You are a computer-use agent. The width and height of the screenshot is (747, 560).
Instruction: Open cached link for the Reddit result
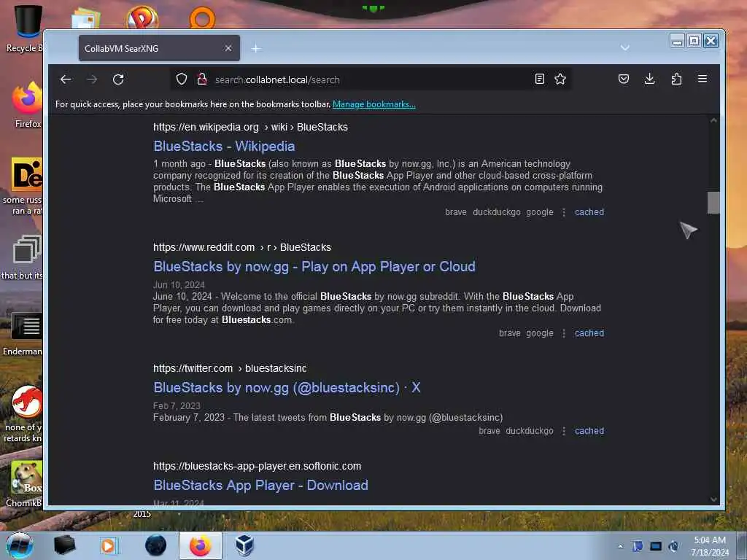pyautogui.click(x=589, y=333)
